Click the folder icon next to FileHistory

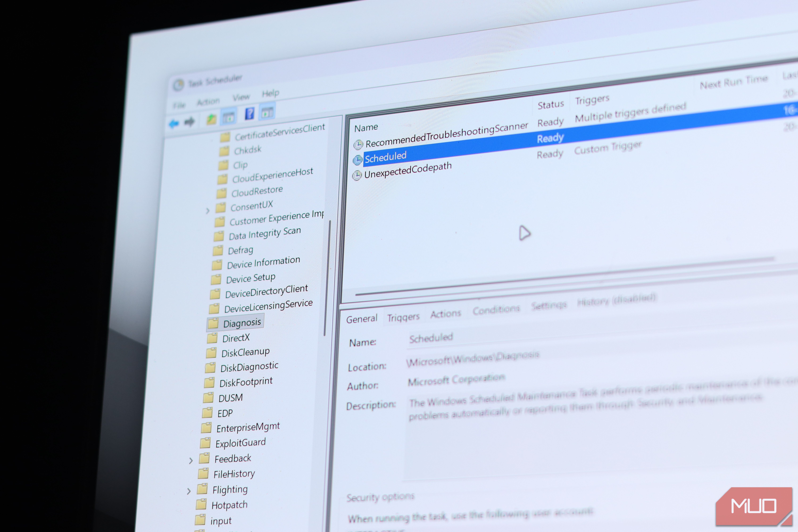(x=203, y=473)
